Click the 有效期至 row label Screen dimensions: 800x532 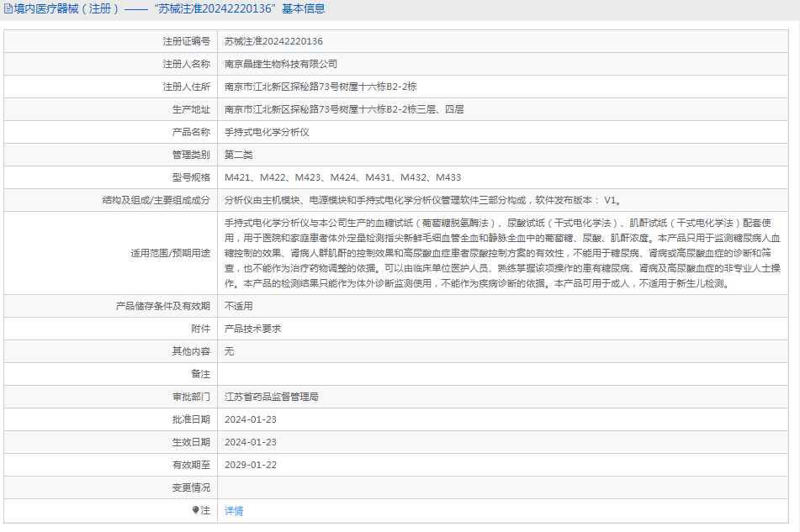pyautogui.click(x=191, y=465)
